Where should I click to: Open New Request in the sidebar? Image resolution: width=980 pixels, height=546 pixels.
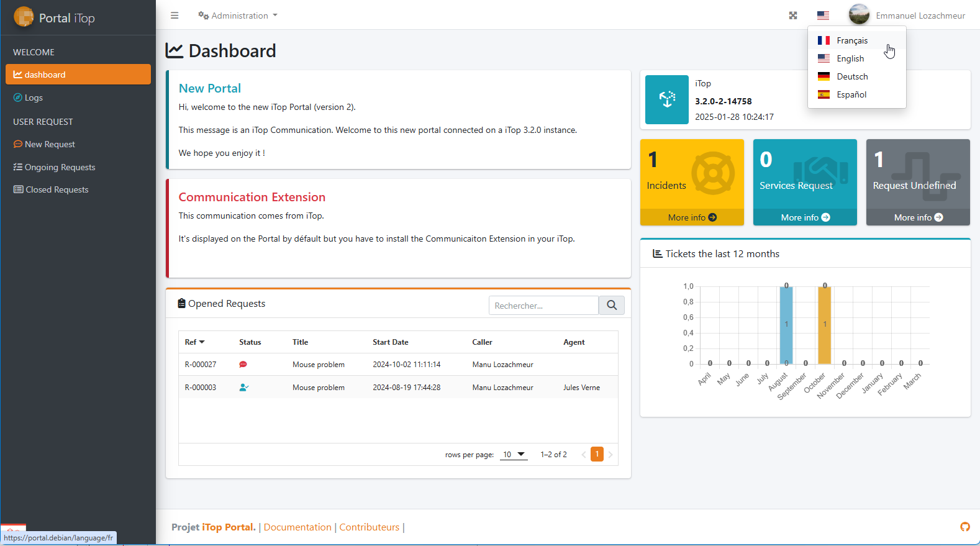pyautogui.click(x=50, y=144)
